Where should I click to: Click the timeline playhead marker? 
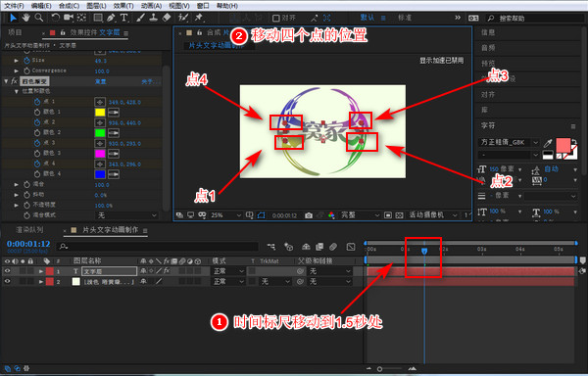pos(424,251)
